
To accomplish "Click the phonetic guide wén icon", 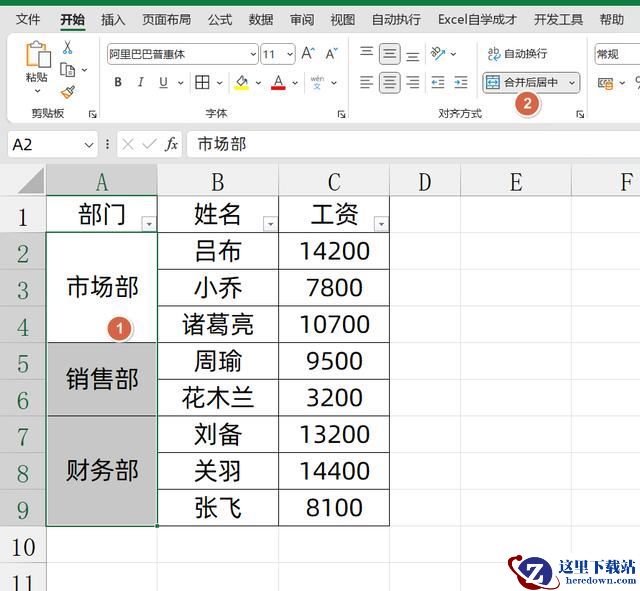I will tap(317, 82).
